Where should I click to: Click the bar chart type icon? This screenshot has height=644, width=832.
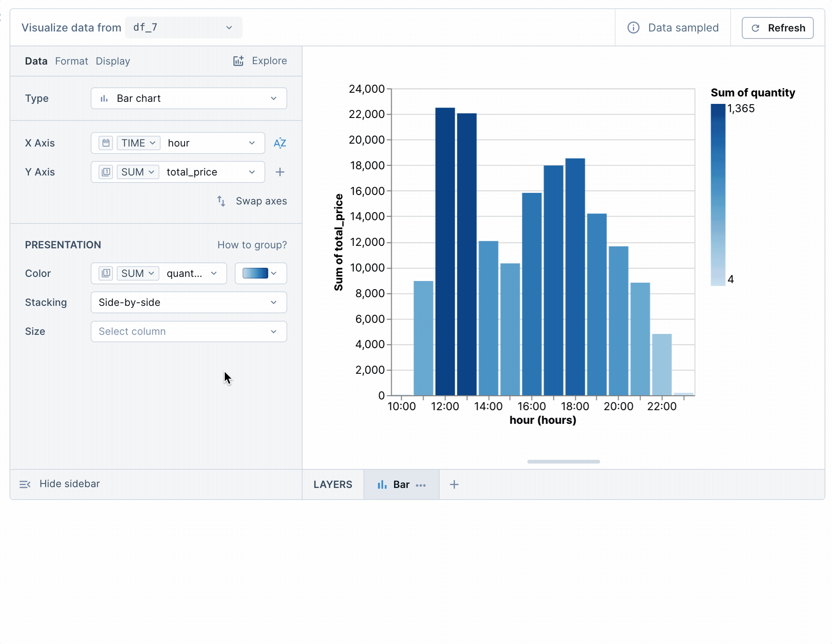click(104, 98)
